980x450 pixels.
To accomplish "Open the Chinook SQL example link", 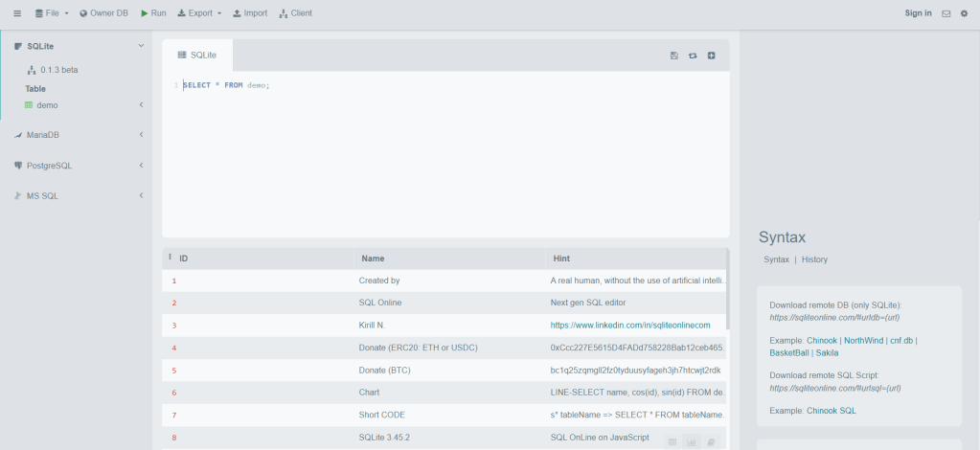I will 832,411.
